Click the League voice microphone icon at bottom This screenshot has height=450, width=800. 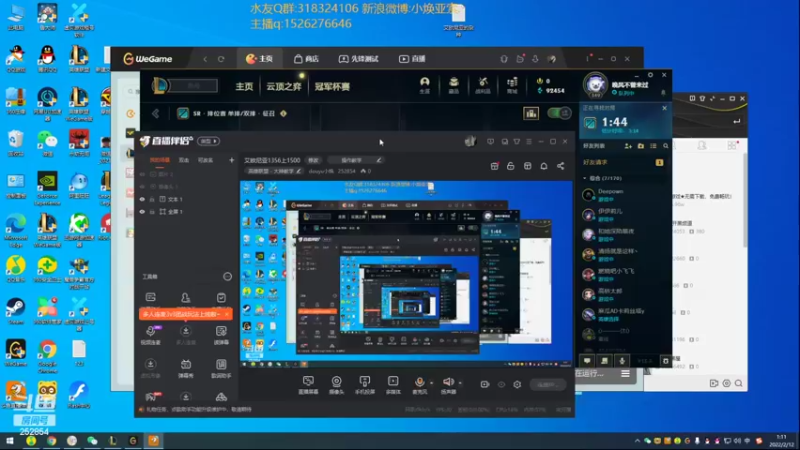[622, 361]
